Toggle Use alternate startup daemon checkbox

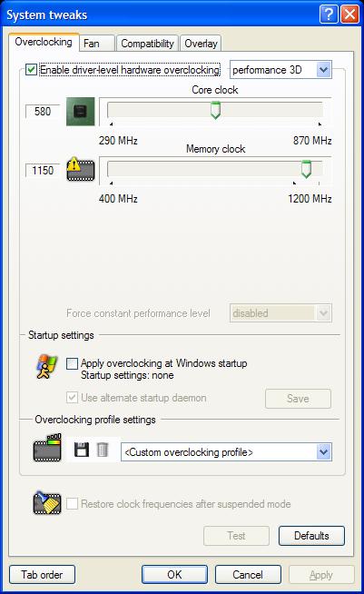tap(72, 398)
